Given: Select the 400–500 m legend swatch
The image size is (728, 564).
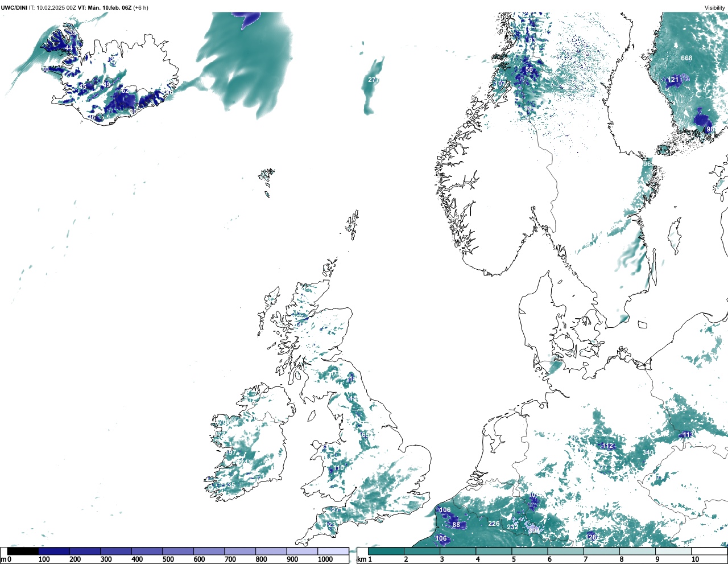Looking at the screenshot, I should tap(147, 551).
